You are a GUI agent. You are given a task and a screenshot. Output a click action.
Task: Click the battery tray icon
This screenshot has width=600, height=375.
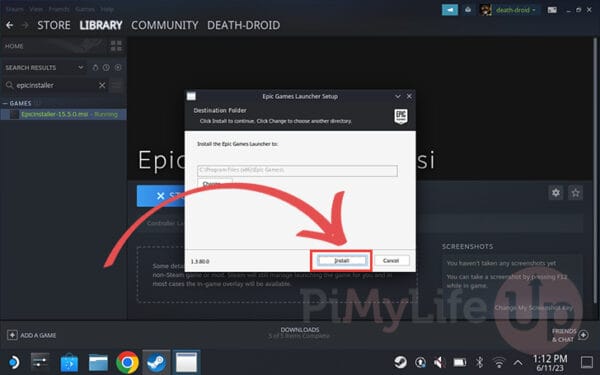pyautogui.click(x=460, y=362)
